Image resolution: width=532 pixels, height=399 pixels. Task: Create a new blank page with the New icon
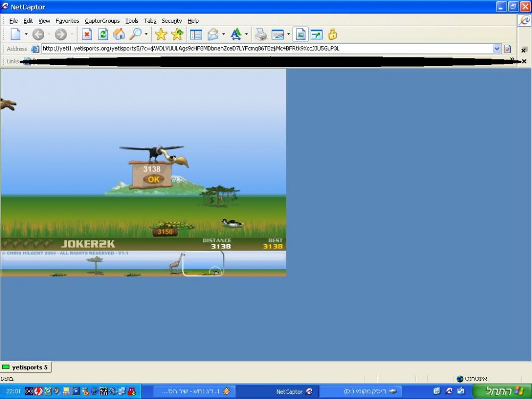click(15, 34)
